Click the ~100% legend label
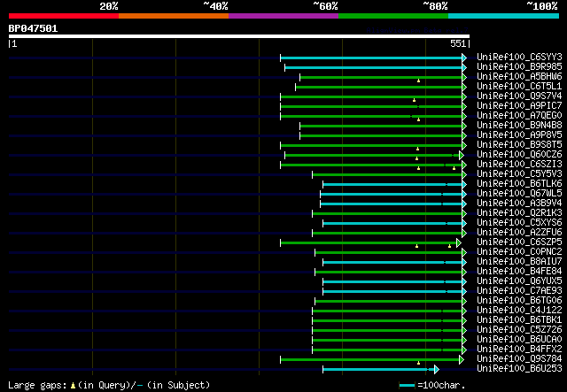The height and width of the screenshot is (392, 567). tap(541, 6)
